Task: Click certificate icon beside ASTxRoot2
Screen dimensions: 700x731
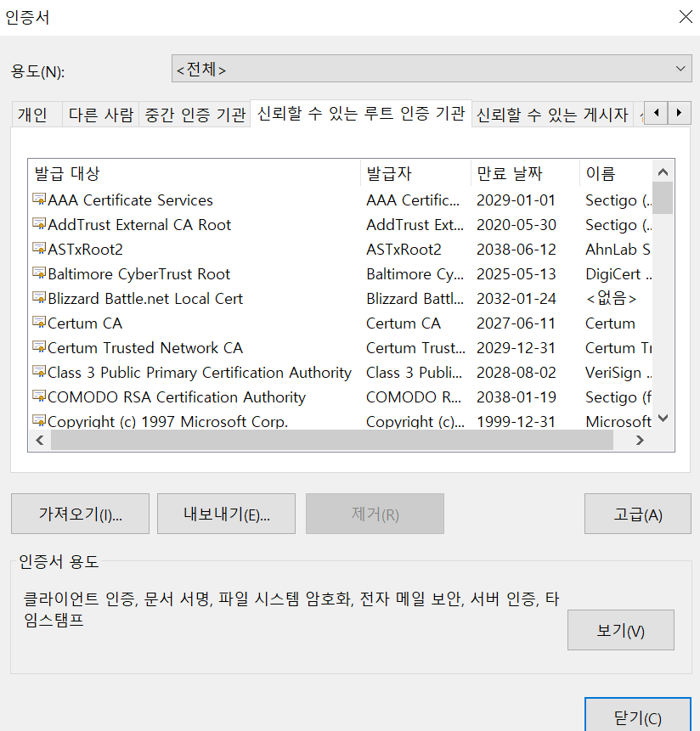Action: click(39, 249)
